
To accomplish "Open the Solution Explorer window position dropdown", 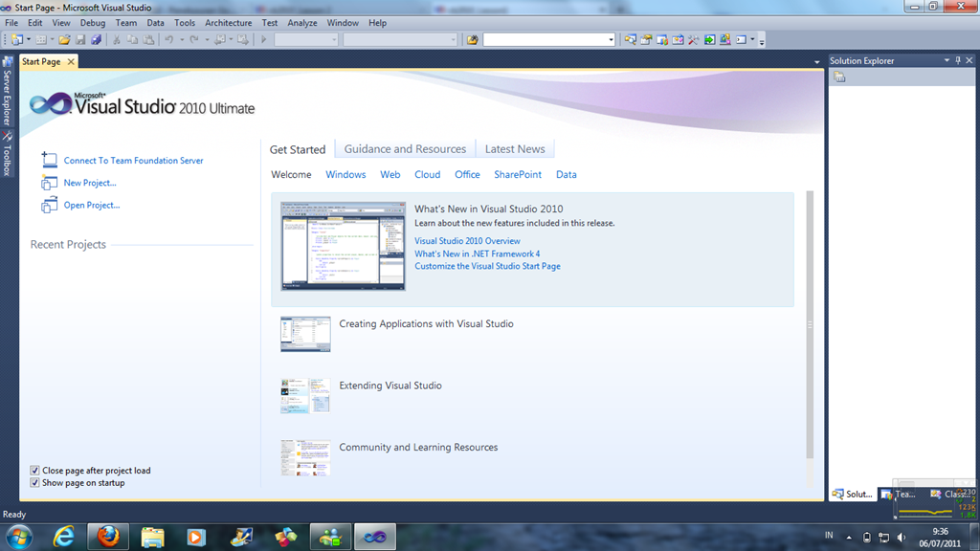I will pos(947,60).
